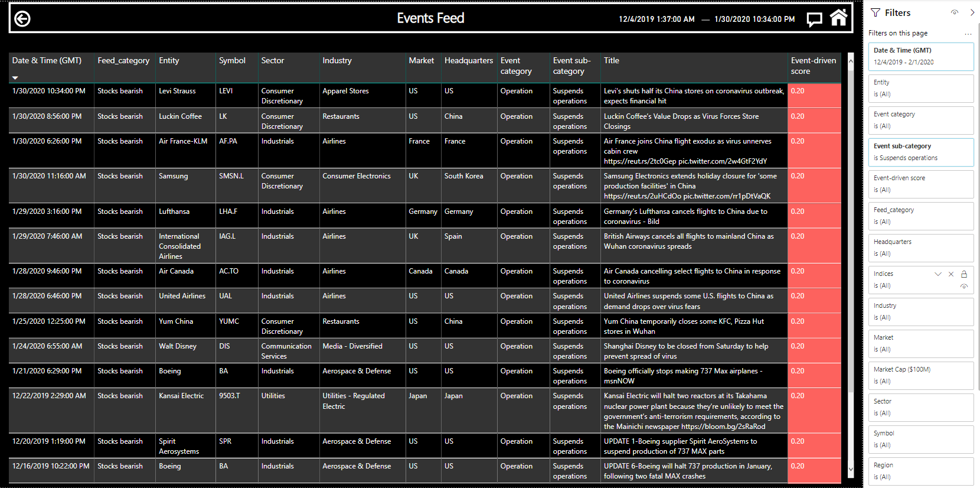Hide the Indices filter eye icon
Image resolution: width=980 pixels, height=488 pixels.
click(x=964, y=287)
